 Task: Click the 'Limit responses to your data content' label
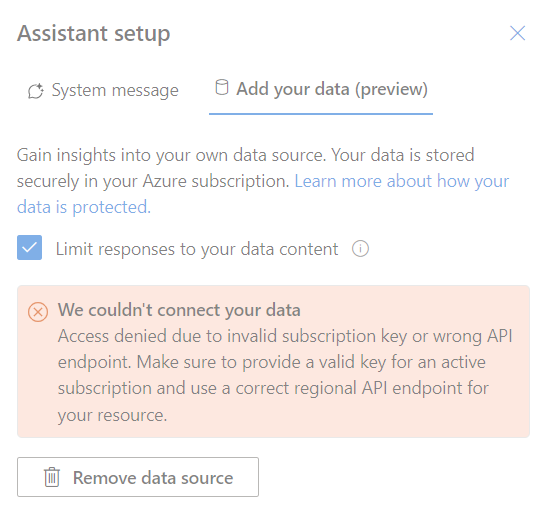(197, 249)
